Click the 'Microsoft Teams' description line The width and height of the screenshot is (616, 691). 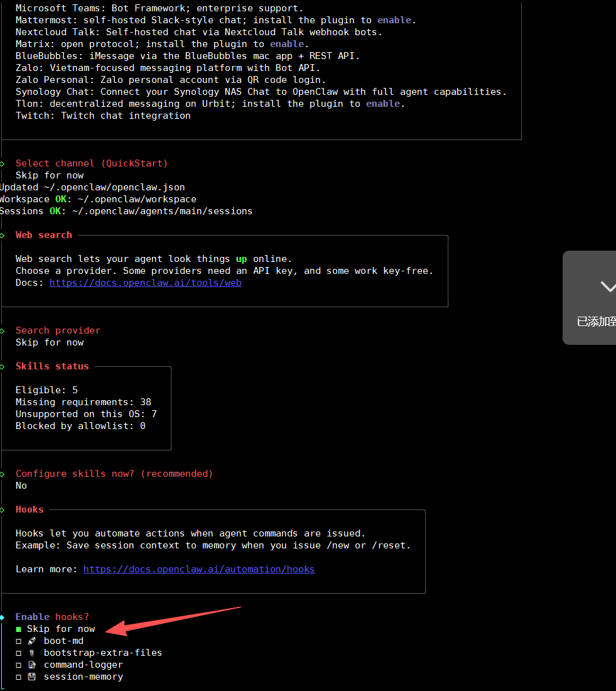(x=159, y=8)
